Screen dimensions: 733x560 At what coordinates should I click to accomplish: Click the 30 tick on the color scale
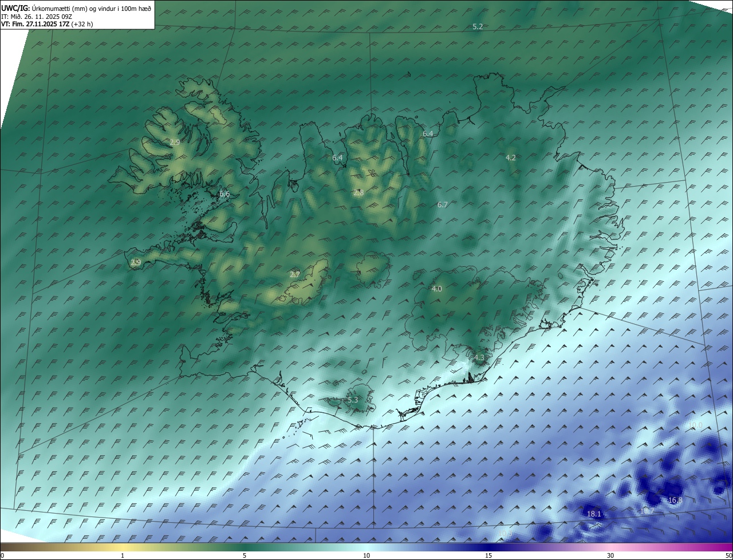pyautogui.click(x=610, y=556)
